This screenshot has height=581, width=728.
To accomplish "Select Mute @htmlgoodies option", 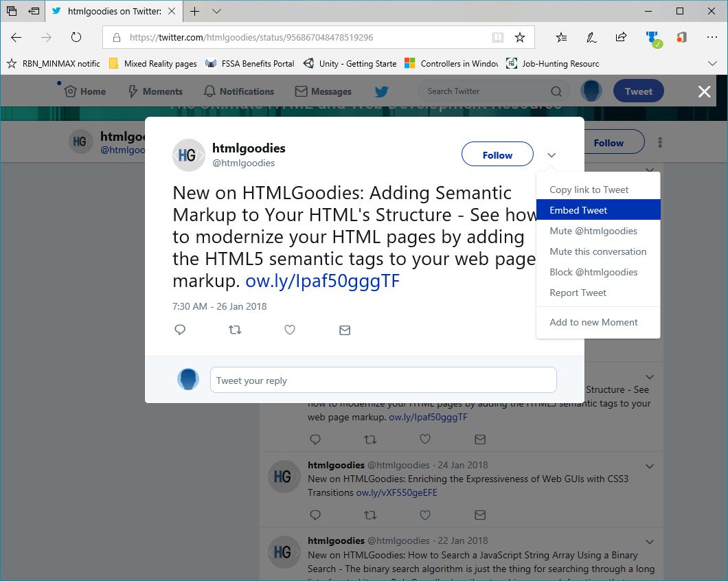I will 593,231.
